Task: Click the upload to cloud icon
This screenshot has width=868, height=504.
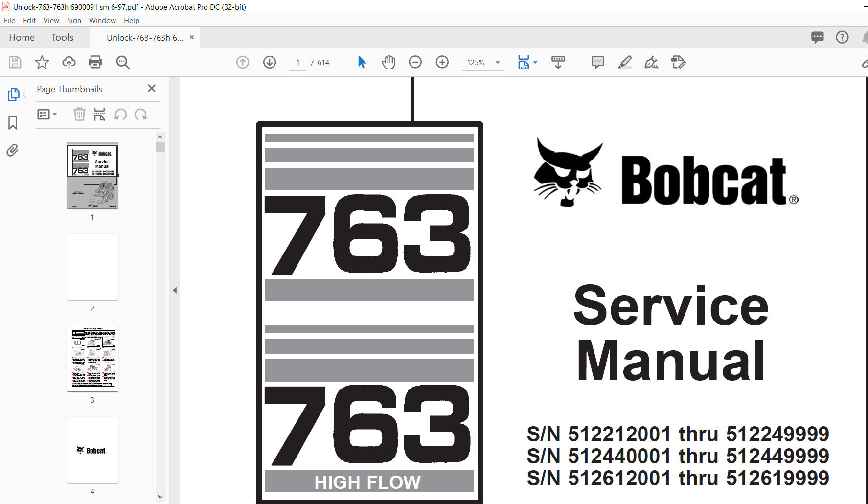Action: click(x=69, y=62)
